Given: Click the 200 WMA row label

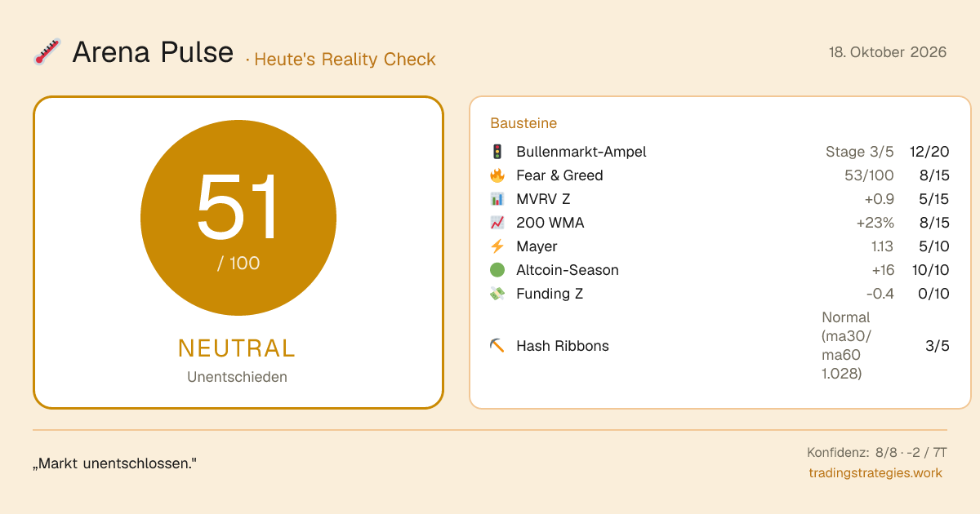Looking at the screenshot, I should [x=550, y=223].
